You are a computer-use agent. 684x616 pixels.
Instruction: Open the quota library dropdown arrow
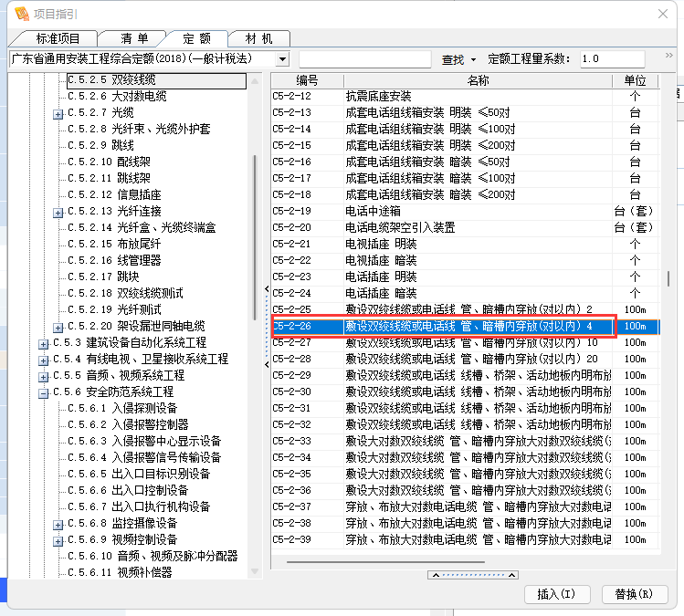tap(283, 58)
